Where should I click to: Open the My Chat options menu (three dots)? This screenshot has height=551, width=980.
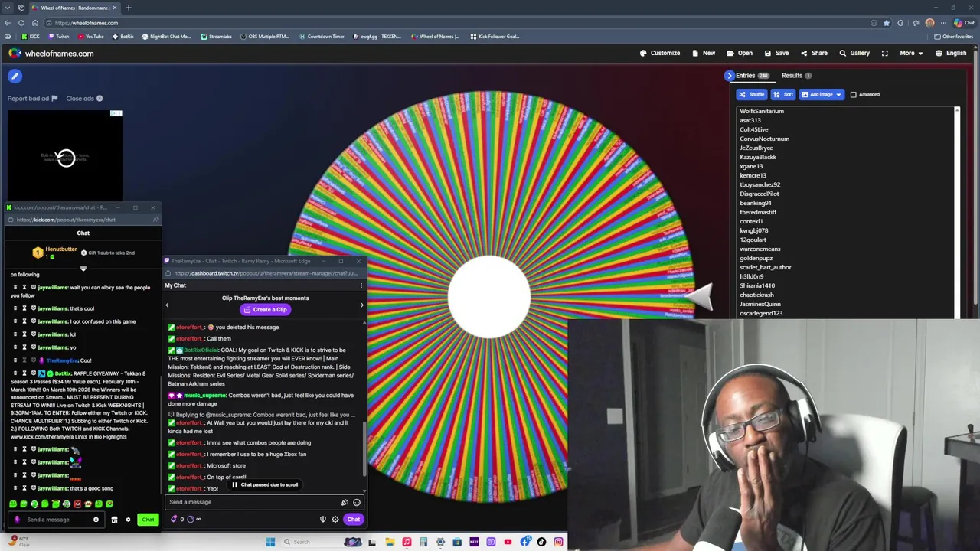point(361,285)
